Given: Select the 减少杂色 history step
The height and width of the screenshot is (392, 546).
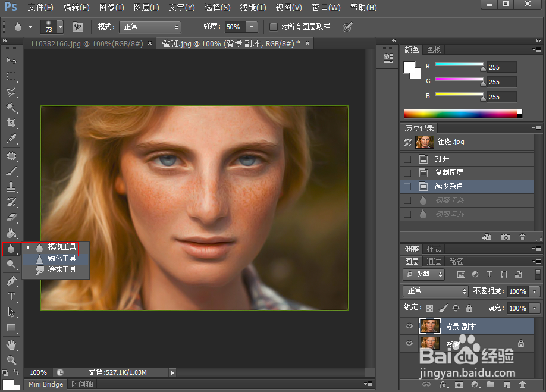Looking at the screenshot, I should 449,186.
